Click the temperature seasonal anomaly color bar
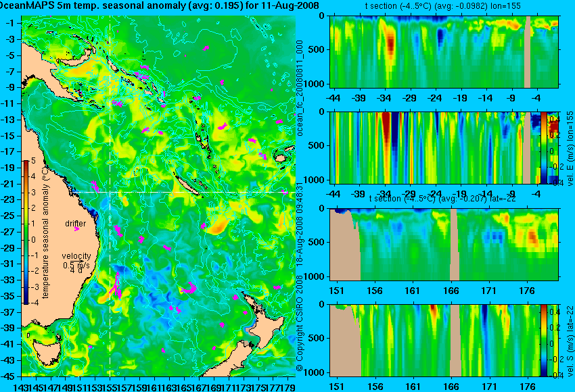Viewport: 575px width, 392px height. [x=26, y=232]
